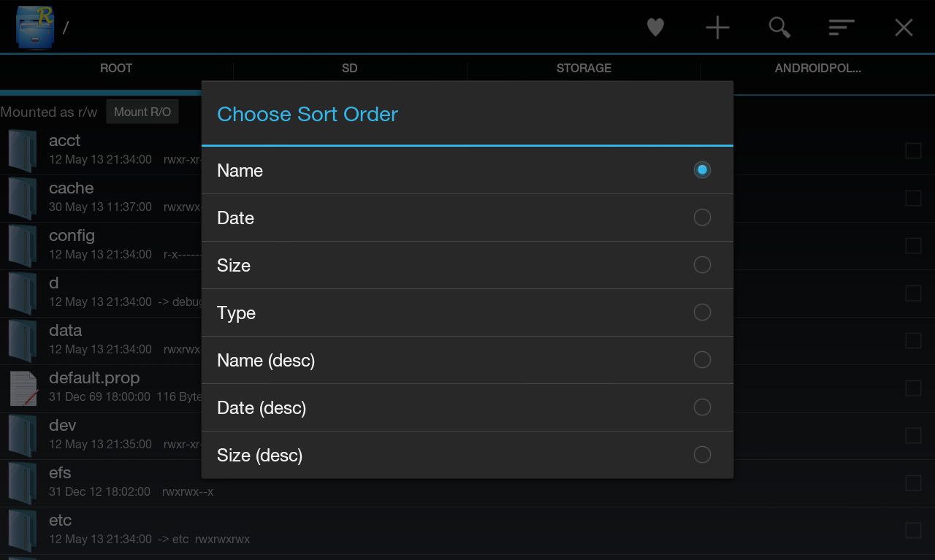The image size is (935, 560).
Task: Choose the Type sort option
Action: coord(467,312)
